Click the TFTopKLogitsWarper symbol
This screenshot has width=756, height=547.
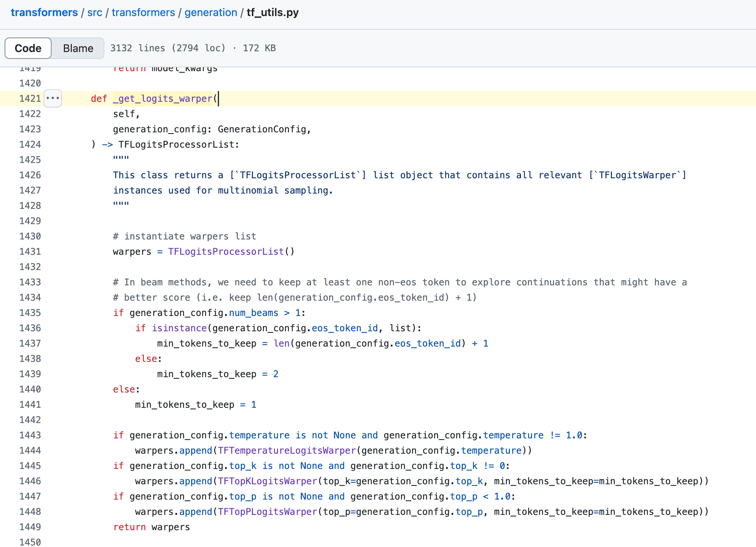268,481
